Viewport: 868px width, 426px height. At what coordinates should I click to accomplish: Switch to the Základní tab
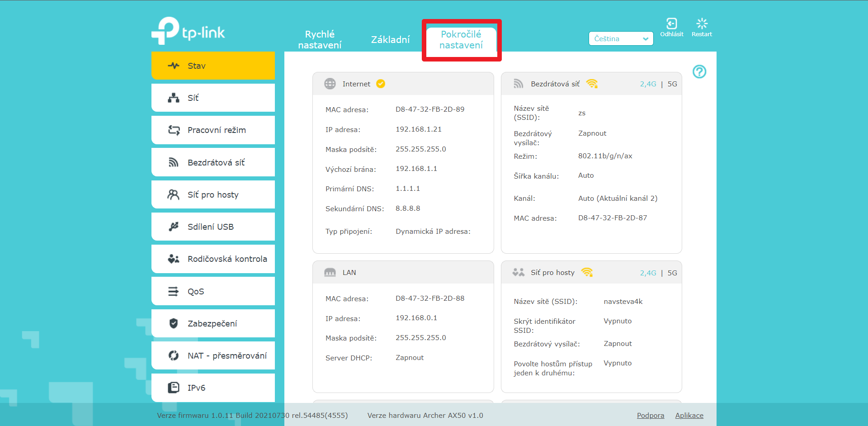(x=390, y=40)
